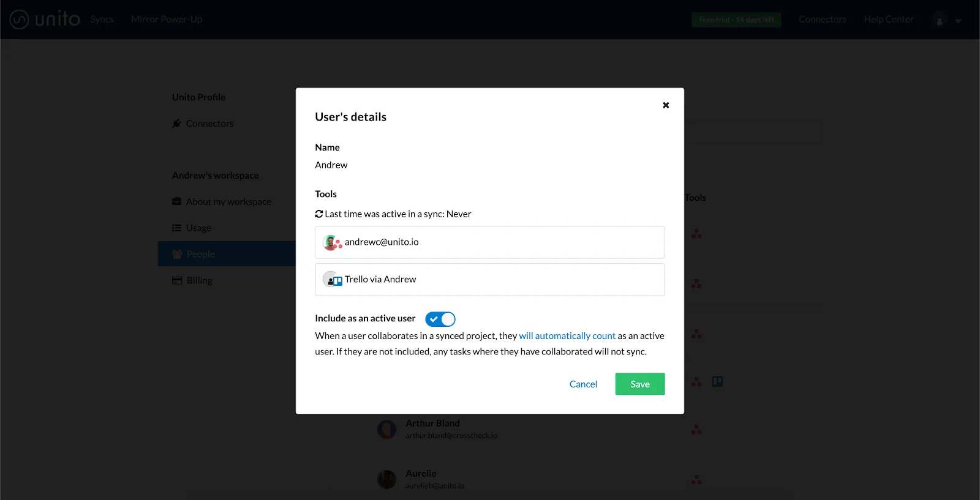
Task: Select the Trello via Andrew tool row
Action: (489, 280)
